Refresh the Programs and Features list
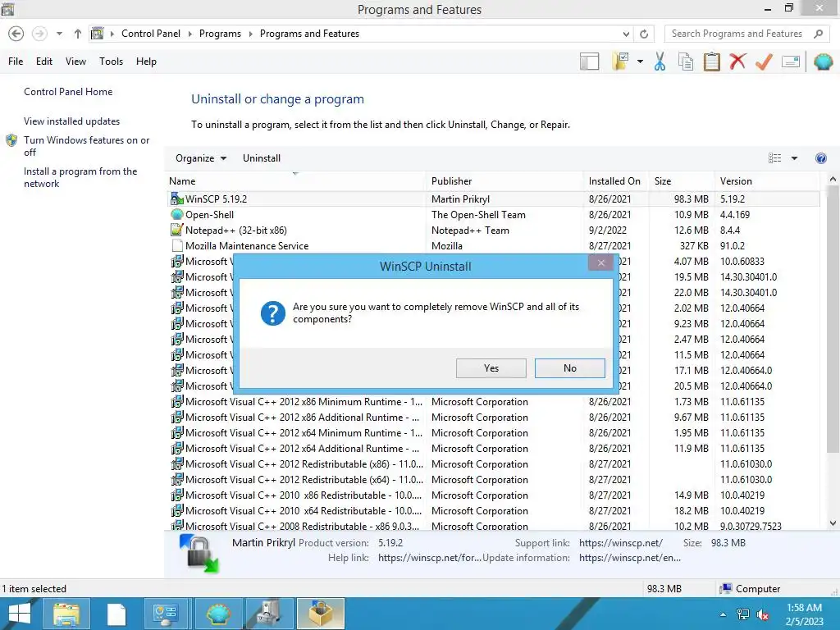The height and width of the screenshot is (630, 840). tap(644, 34)
